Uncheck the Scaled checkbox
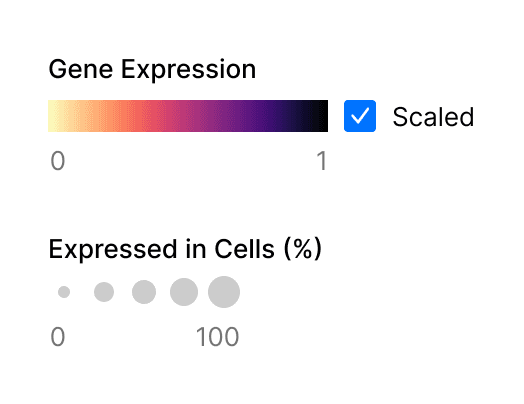Viewport: 524px width, 404px height. (x=360, y=116)
